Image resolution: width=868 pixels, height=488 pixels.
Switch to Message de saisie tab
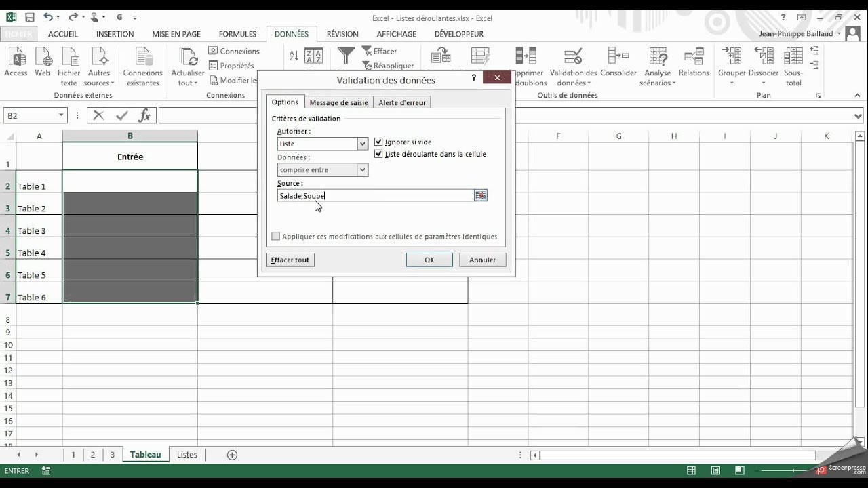tap(338, 102)
